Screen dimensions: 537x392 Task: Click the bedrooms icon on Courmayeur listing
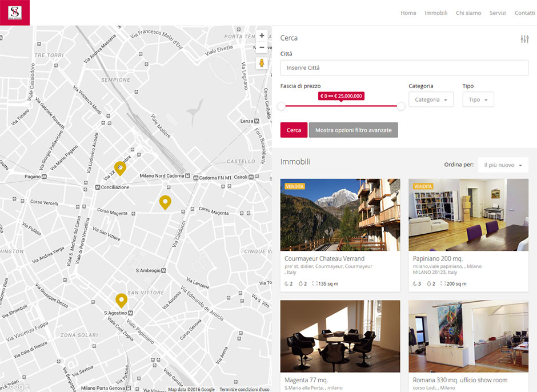[287, 284]
